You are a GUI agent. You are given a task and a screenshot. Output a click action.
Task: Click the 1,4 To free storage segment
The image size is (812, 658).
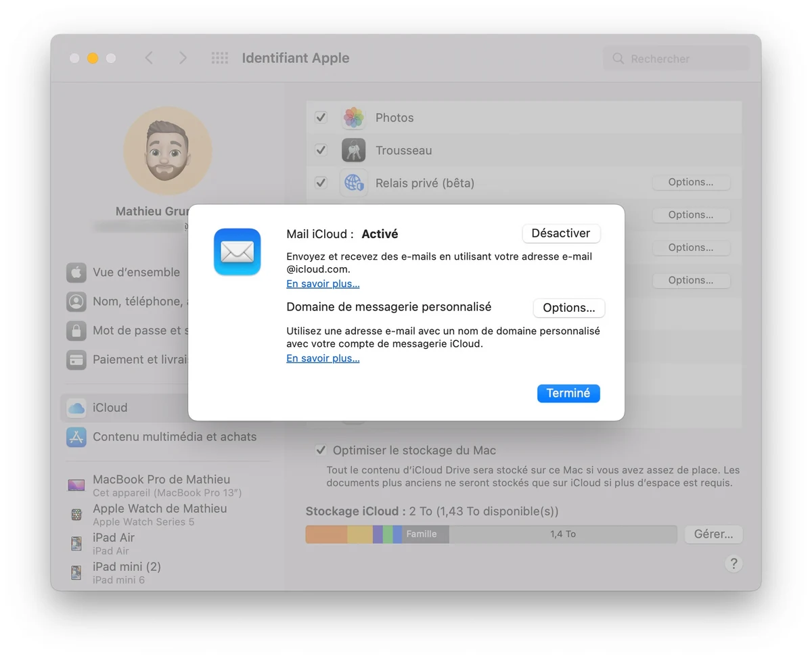(x=563, y=534)
